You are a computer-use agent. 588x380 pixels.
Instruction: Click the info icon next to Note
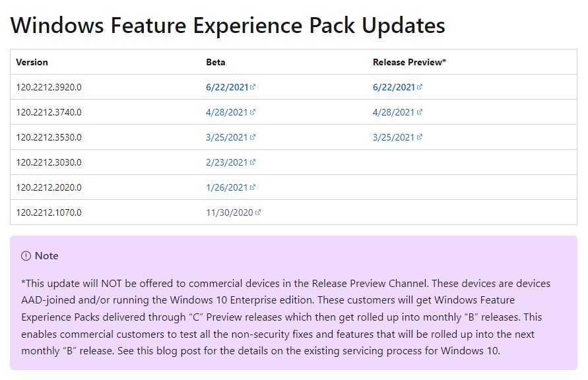click(x=26, y=256)
